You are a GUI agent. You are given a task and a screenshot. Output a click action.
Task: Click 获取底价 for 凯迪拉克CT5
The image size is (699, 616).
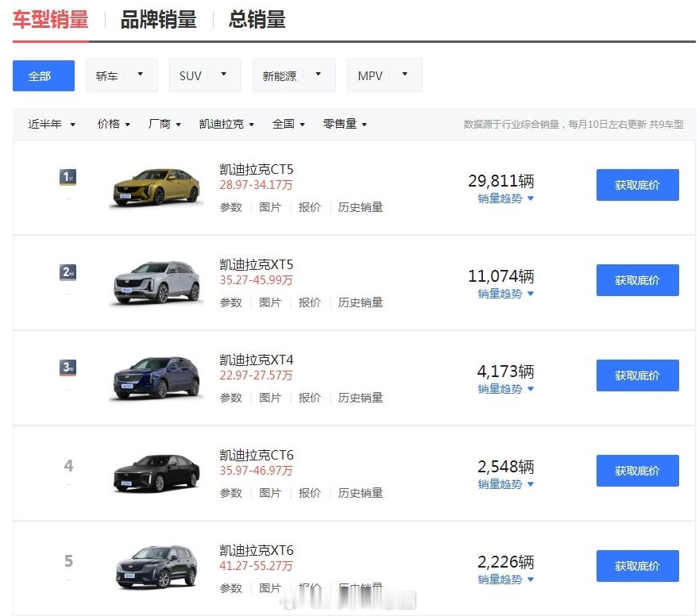click(638, 185)
